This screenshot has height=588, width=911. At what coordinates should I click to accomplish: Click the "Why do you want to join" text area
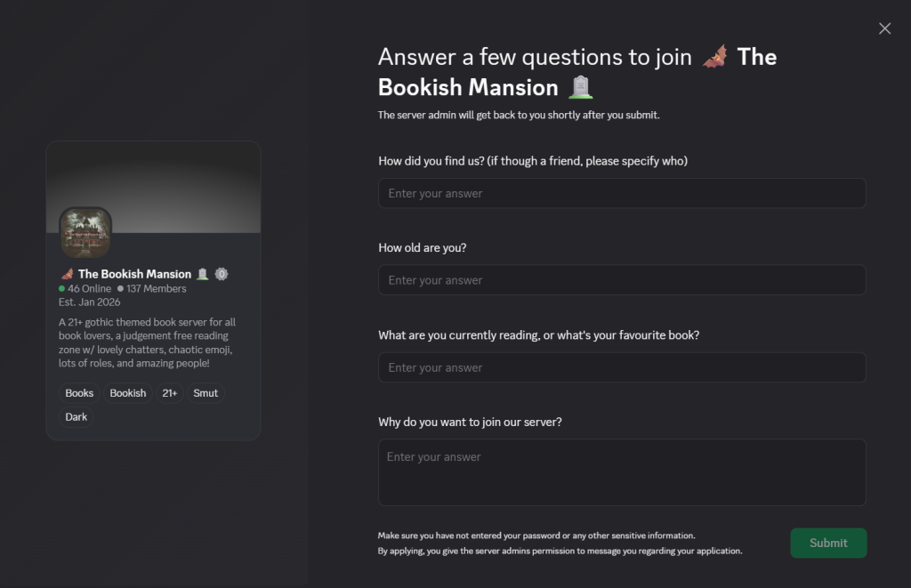(622, 471)
